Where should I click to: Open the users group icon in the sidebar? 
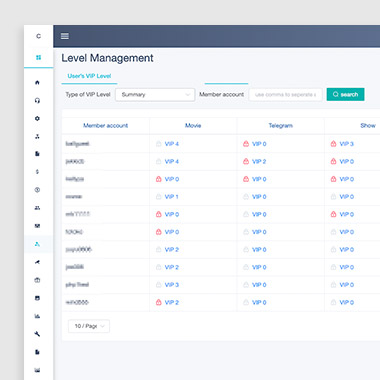[37, 208]
